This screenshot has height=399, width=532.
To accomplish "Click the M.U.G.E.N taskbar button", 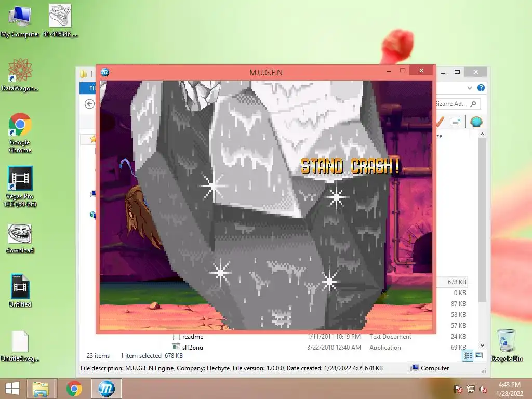I will pyautogui.click(x=106, y=389).
